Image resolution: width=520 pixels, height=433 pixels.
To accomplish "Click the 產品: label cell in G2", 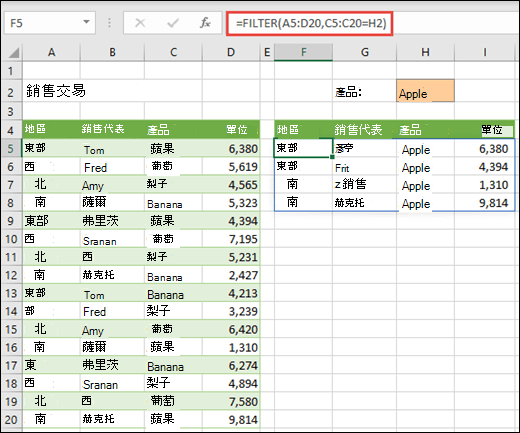I will point(365,92).
